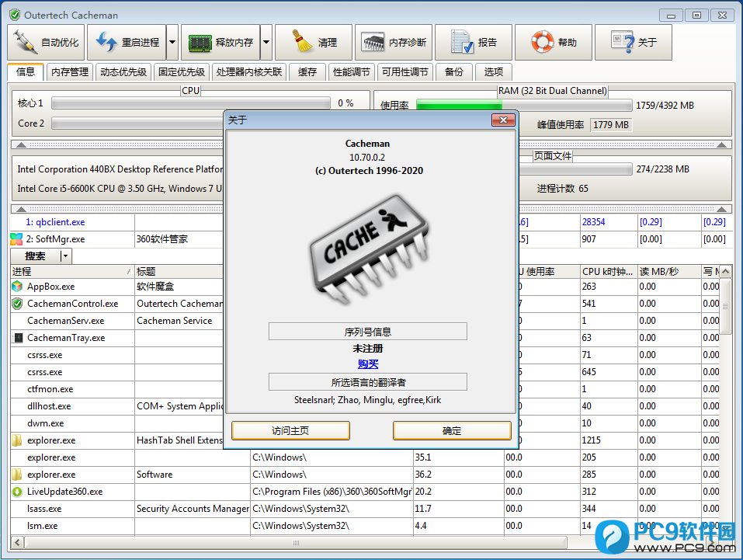
Task: Switch to the 内存管理 tab
Action: point(69,72)
